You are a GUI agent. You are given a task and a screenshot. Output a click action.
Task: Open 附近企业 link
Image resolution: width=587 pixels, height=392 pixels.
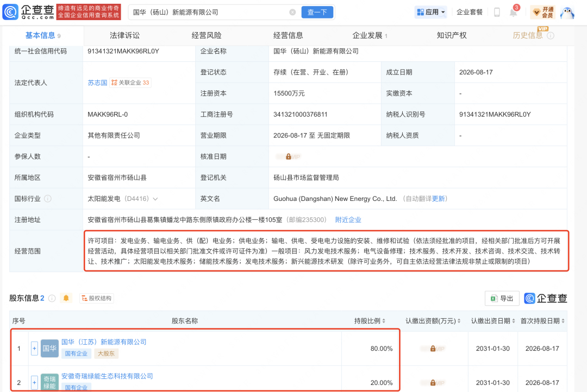(x=348, y=220)
